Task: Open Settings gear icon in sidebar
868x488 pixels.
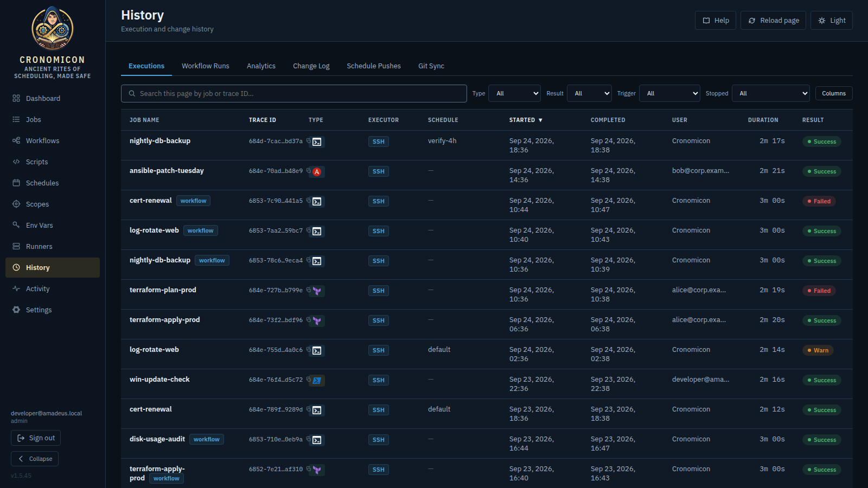Action: coord(16,310)
